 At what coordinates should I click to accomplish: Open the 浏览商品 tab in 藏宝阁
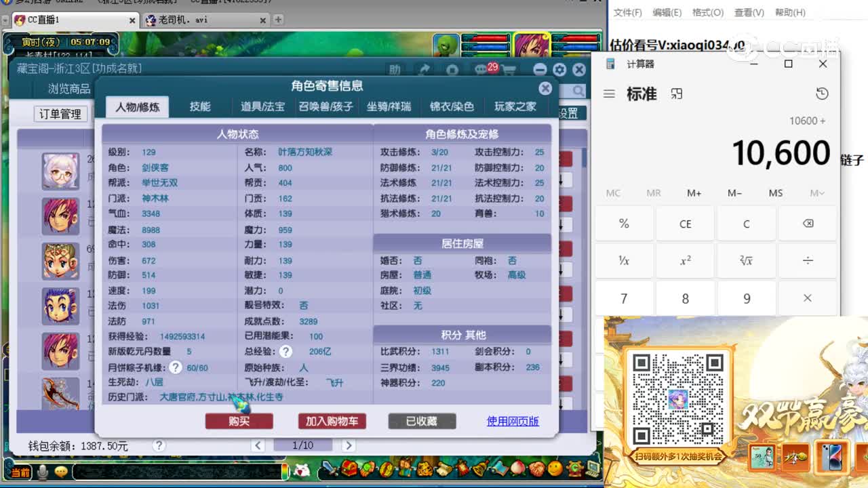(69, 89)
